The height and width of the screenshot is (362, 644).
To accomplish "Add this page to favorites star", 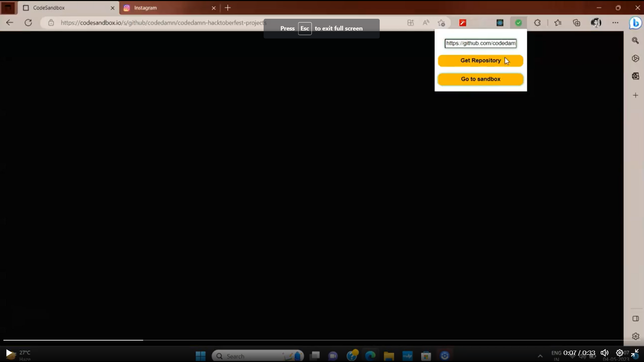I will tap(441, 23).
